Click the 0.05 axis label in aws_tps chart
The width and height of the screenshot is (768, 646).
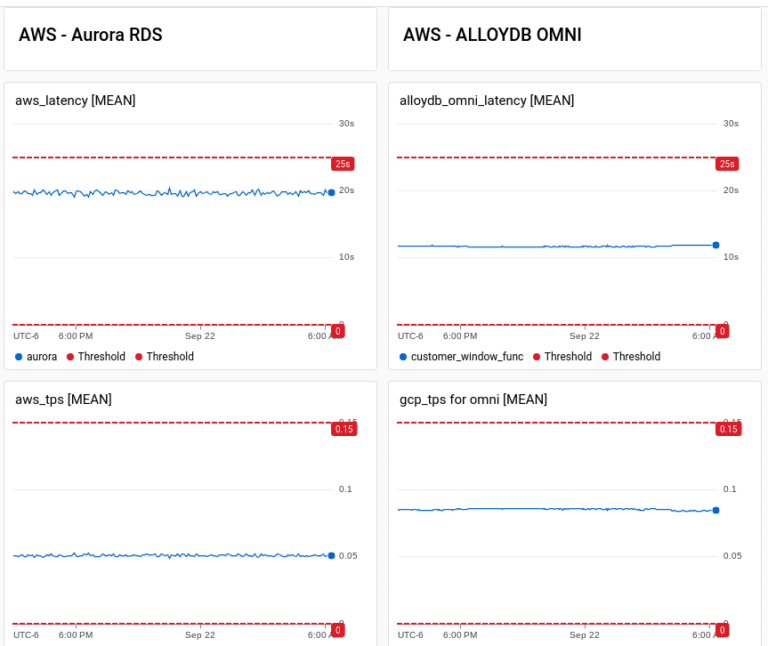pyautogui.click(x=348, y=556)
